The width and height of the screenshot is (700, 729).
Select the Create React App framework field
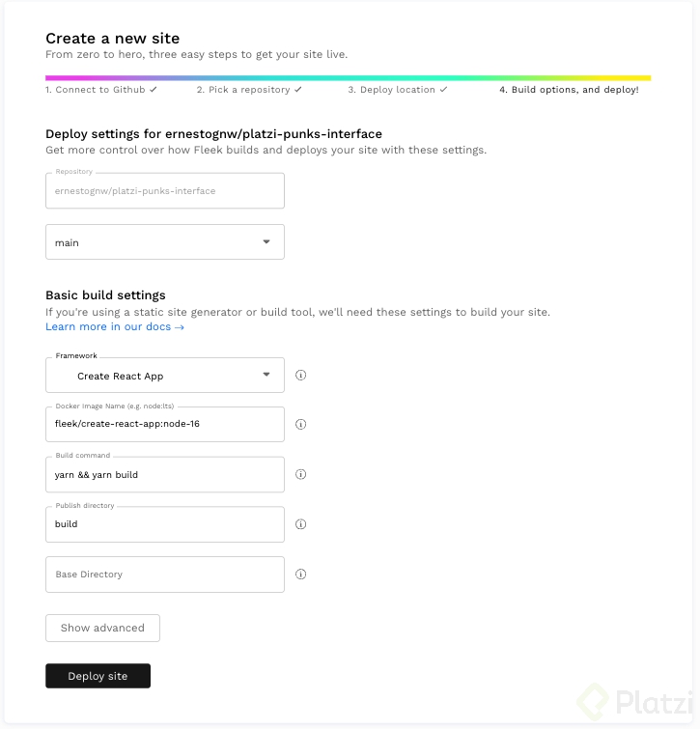coord(165,376)
